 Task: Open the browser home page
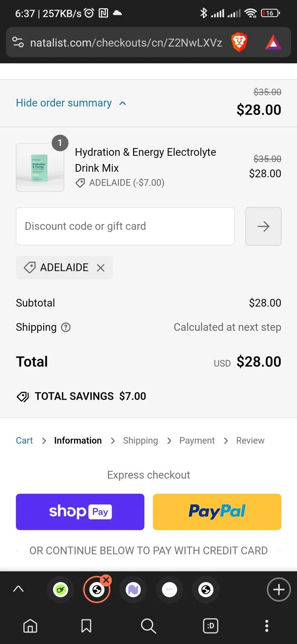pyautogui.click(x=30, y=626)
